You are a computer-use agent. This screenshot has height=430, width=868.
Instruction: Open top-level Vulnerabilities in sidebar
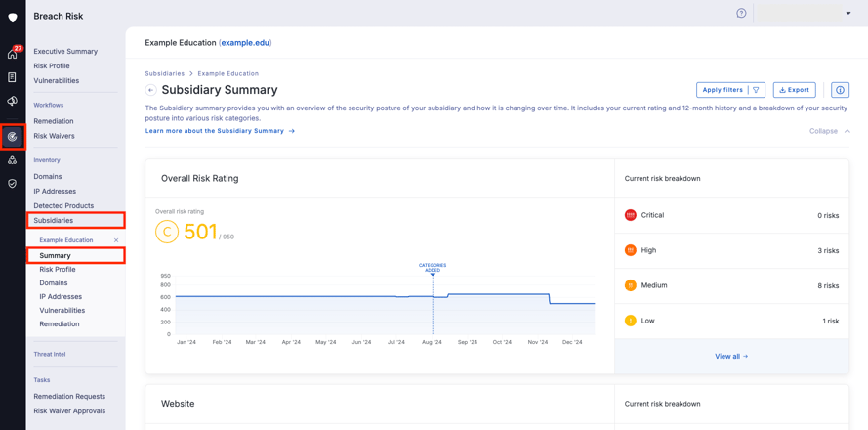pyautogui.click(x=56, y=80)
